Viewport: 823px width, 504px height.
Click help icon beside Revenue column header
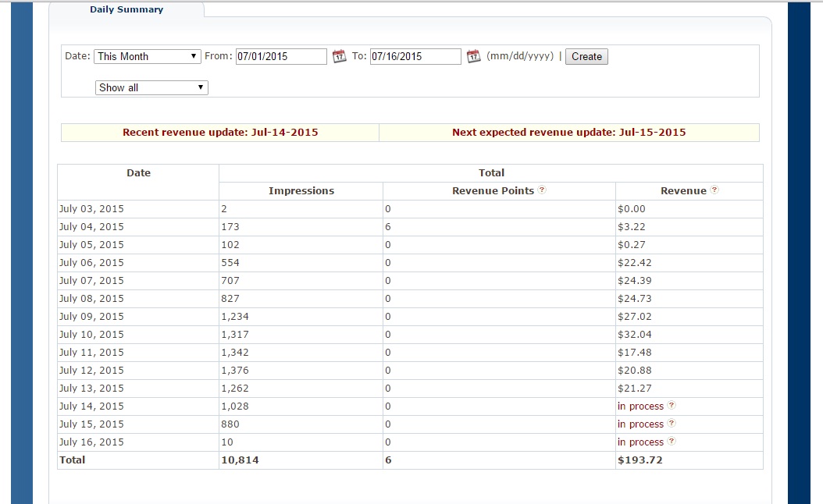click(x=714, y=190)
